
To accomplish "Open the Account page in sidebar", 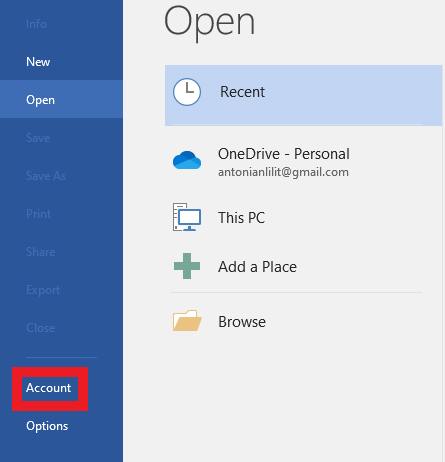I will [49, 388].
